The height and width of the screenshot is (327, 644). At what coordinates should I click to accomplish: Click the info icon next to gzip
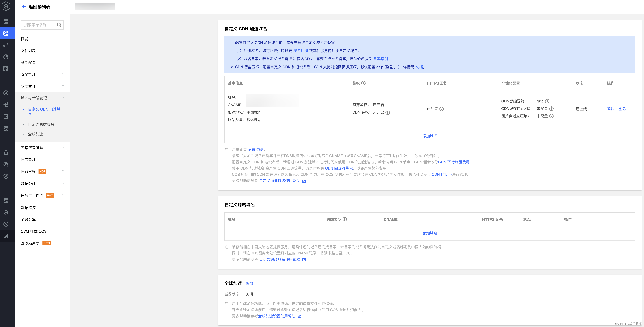click(x=547, y=101)
